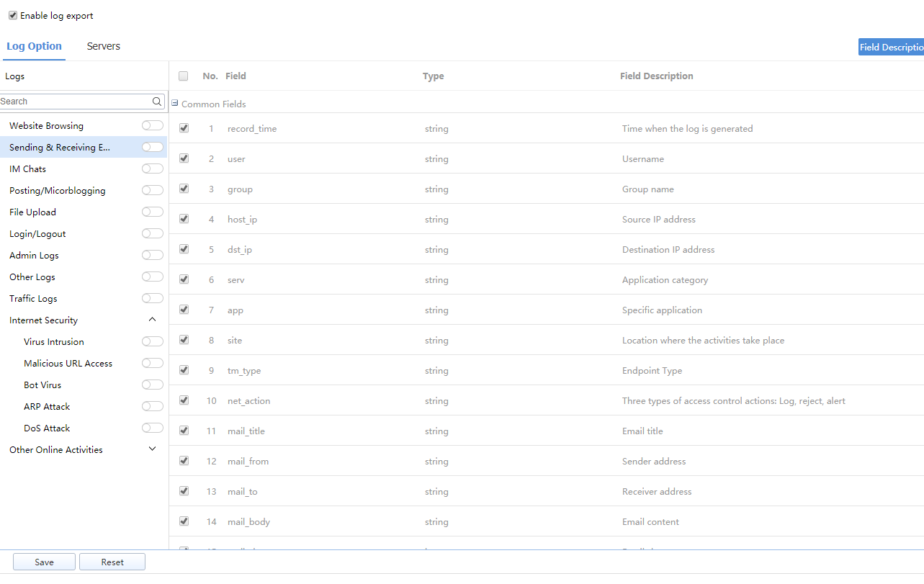924x584 pixels.
Task: Tick the select-all fields header checkbox
Action: click(x=184, y=76)
